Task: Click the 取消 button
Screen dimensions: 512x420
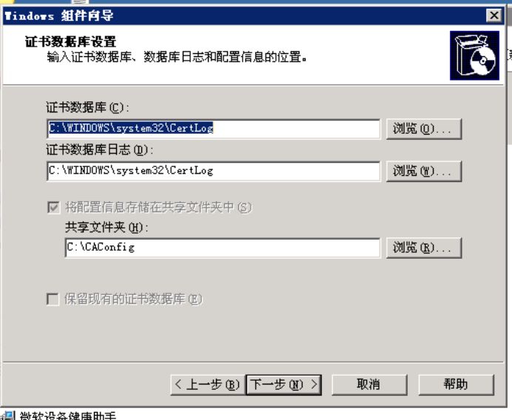Action: (x=369, y=385)
